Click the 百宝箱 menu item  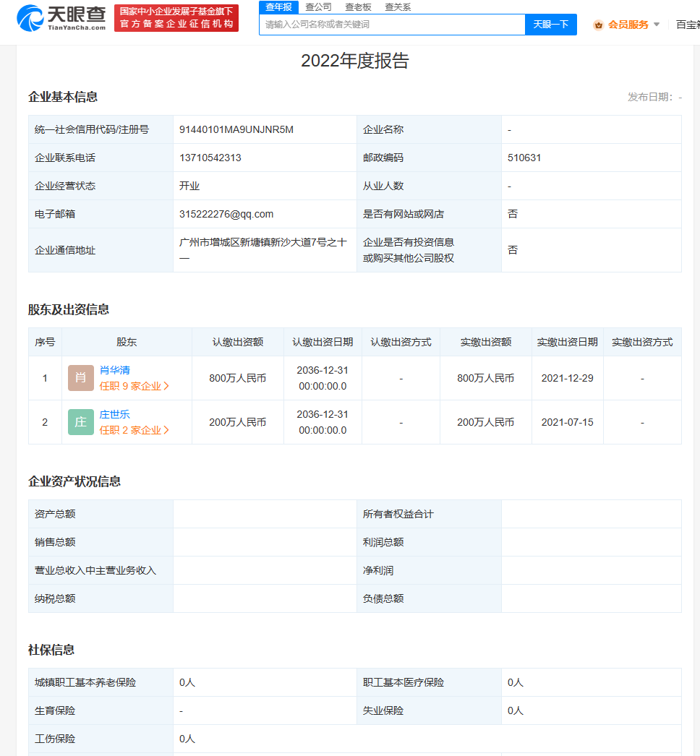[687, 25]
